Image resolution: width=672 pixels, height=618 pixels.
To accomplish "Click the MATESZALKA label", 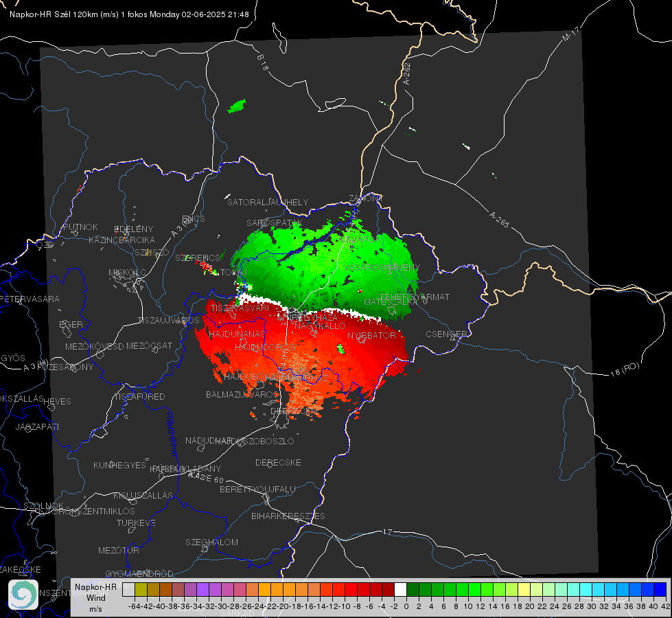I will 390,302.
